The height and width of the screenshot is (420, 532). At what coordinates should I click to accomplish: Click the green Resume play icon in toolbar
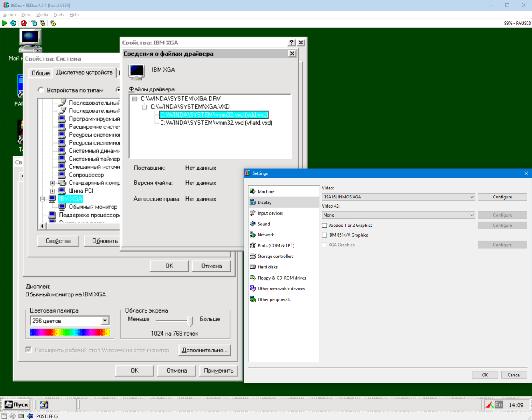coord(5,23)
